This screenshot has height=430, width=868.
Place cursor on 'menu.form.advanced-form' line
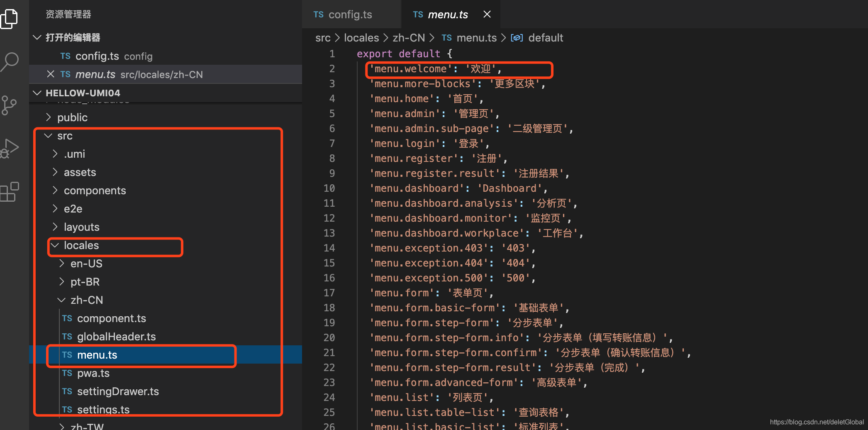tap(478, 382)
